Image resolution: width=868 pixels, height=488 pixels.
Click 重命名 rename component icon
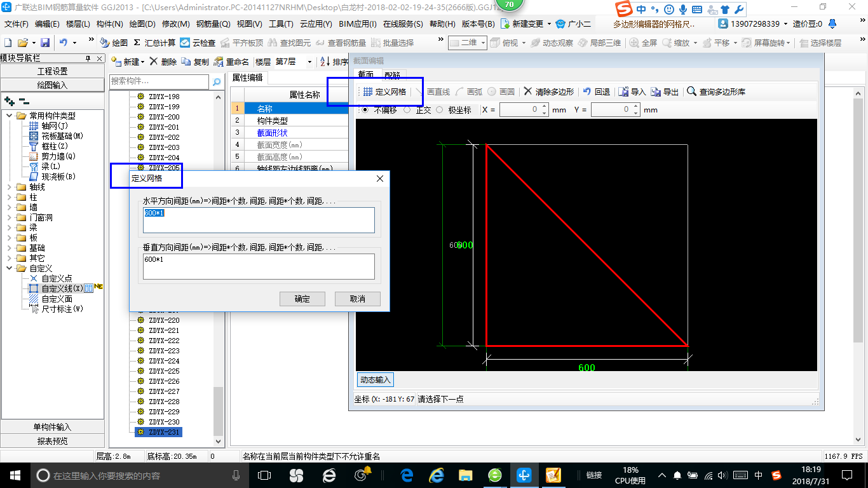click(x=231, y=62)
